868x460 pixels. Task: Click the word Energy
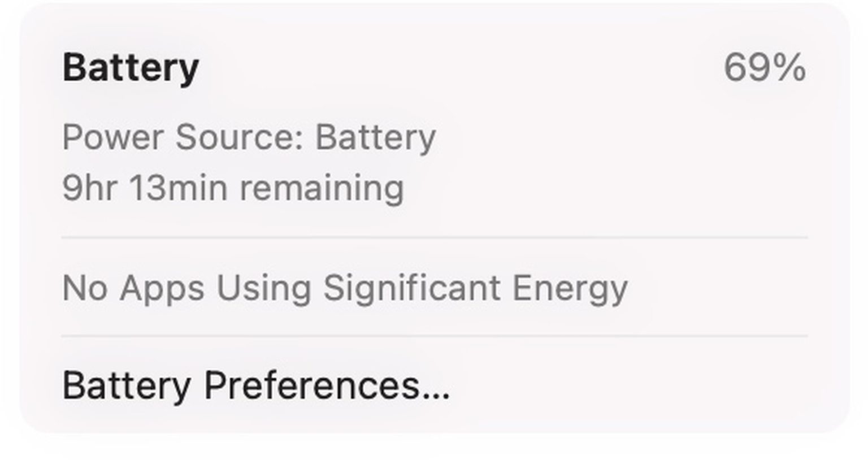pos(570,288)
